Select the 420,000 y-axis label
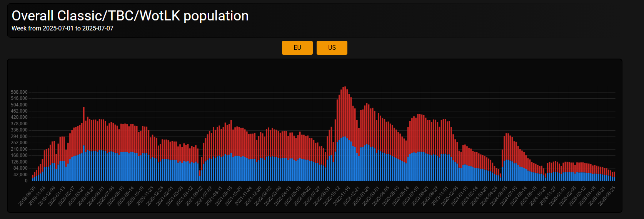The image size is (644, 219). click(x=19, y=117)
